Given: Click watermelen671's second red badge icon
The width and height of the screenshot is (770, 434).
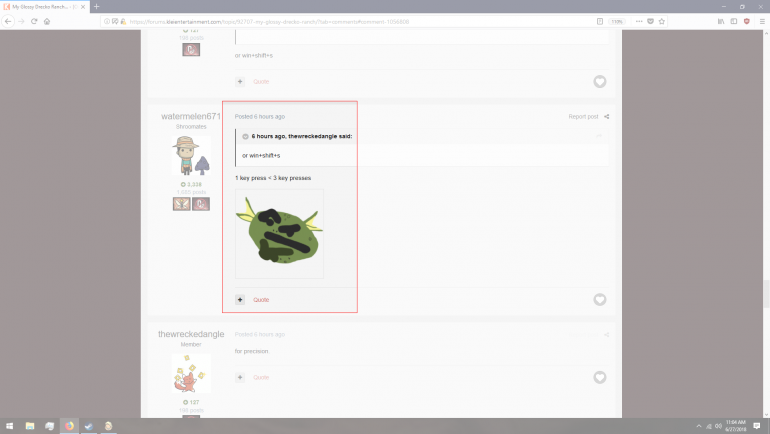Looking at the screenshot, I should tap(201, 204).
